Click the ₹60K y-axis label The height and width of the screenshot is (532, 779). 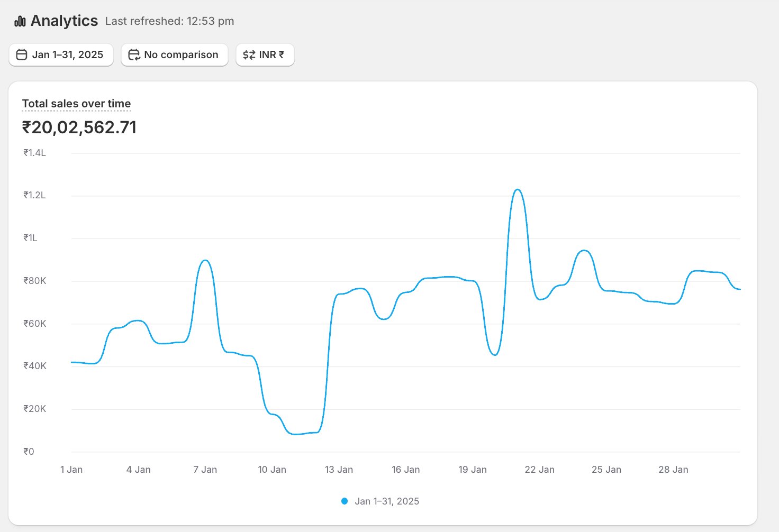35,324
